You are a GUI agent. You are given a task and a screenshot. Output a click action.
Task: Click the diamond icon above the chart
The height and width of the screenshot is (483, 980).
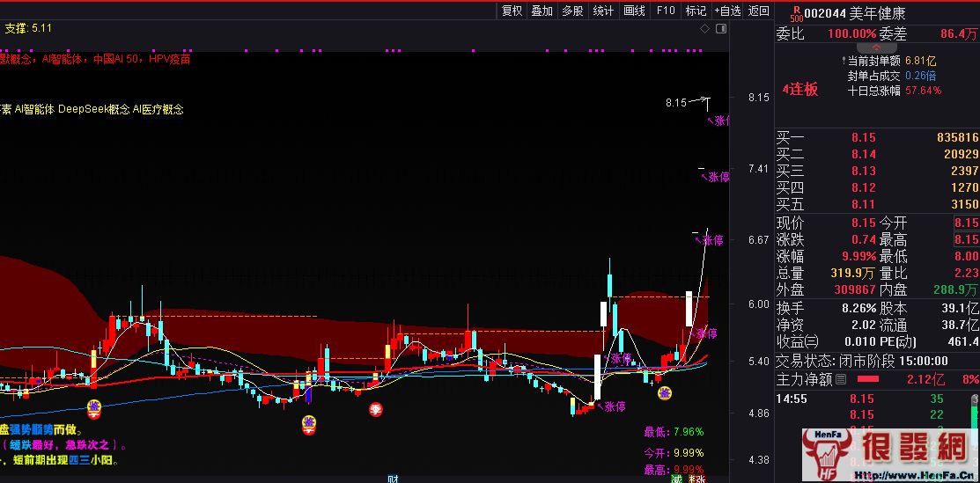click(x=704, y=29)
